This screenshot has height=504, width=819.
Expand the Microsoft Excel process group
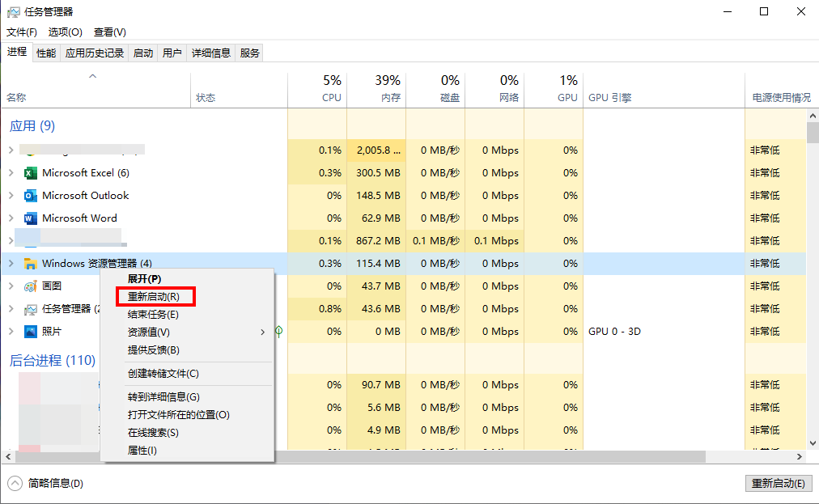[11, 173]
